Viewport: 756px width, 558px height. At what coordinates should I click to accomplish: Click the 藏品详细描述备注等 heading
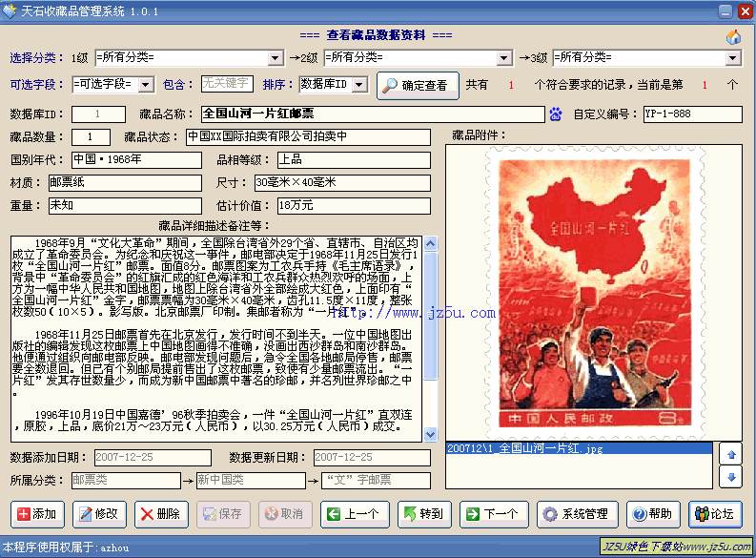point(215,226)
